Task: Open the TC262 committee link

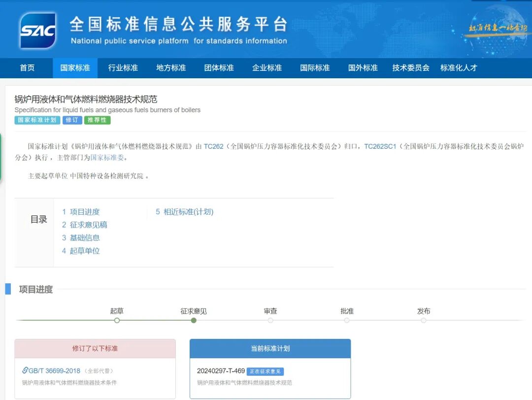Action: pos(213,146)
